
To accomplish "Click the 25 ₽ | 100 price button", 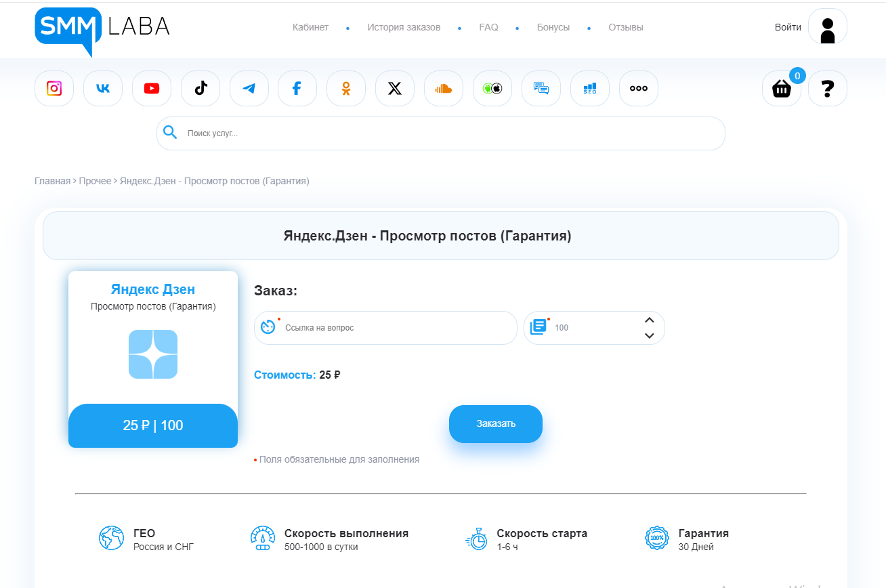I will [x=153, y=425].
